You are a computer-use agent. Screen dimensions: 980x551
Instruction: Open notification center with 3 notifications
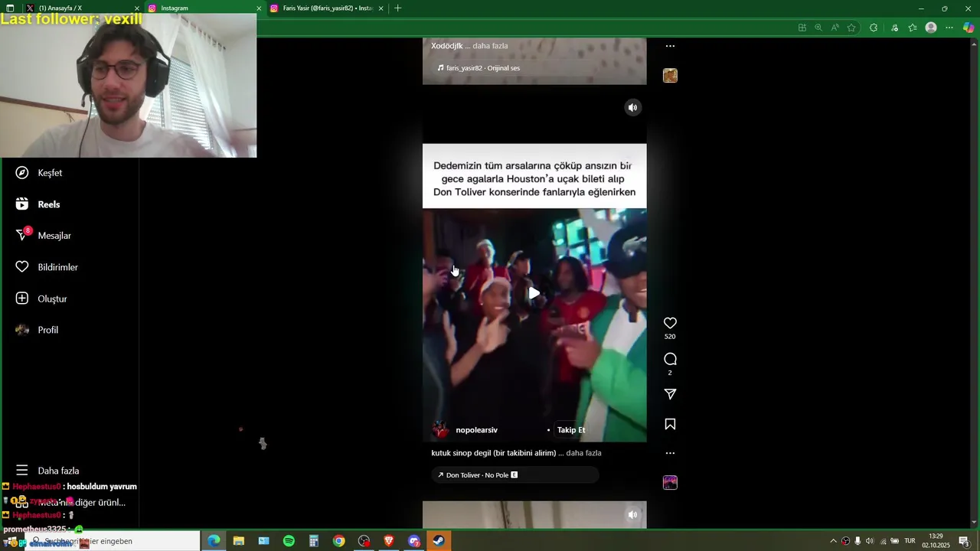(x=965, y=541)
